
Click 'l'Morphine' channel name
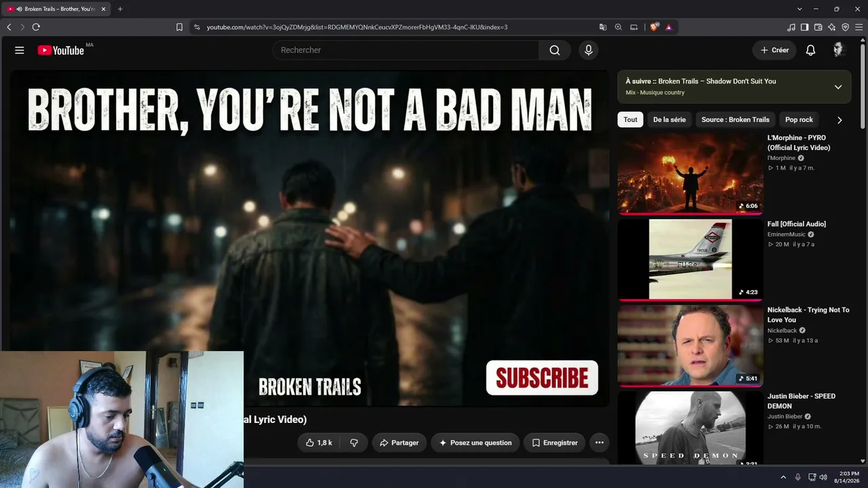coord(781,158)
